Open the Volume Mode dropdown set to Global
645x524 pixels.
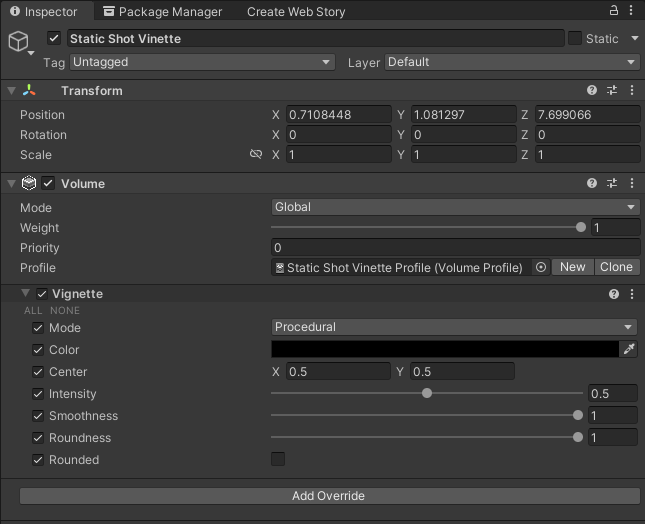pos(455,207)
